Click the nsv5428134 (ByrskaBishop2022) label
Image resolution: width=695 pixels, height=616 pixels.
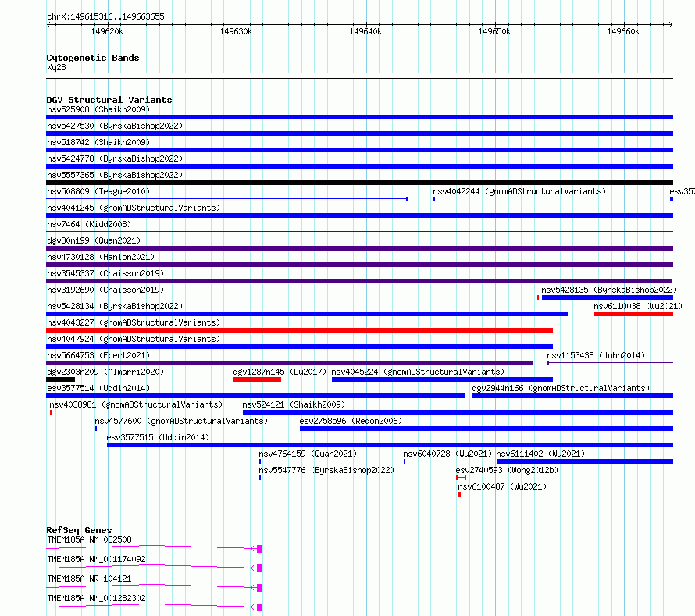click(115, 306)
